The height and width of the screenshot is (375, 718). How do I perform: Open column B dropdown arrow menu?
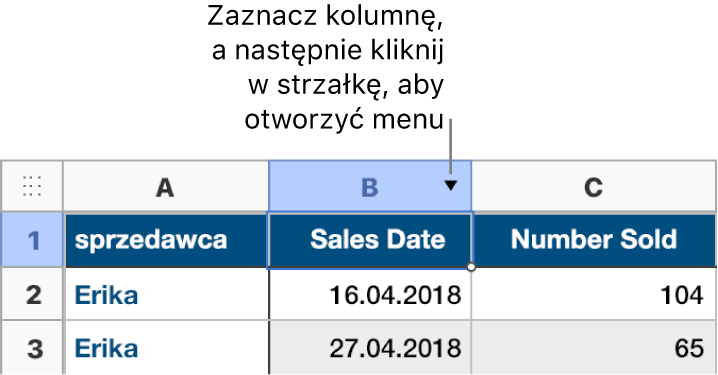(x=451, y=185)
